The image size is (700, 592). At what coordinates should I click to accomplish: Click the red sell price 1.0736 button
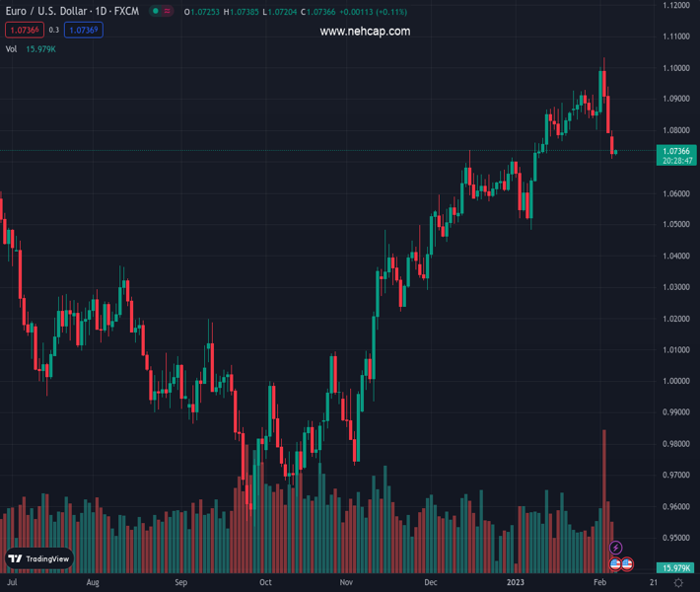[x=27, y=31]
